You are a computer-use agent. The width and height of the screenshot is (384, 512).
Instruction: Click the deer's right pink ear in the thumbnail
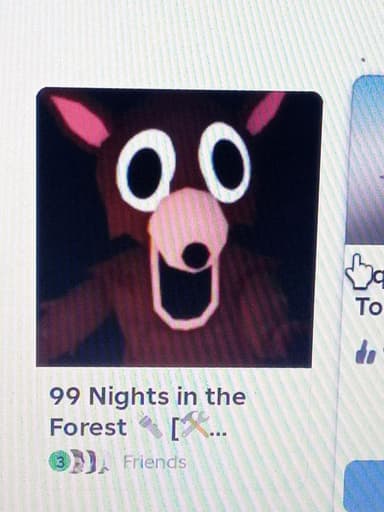[265, 113]
